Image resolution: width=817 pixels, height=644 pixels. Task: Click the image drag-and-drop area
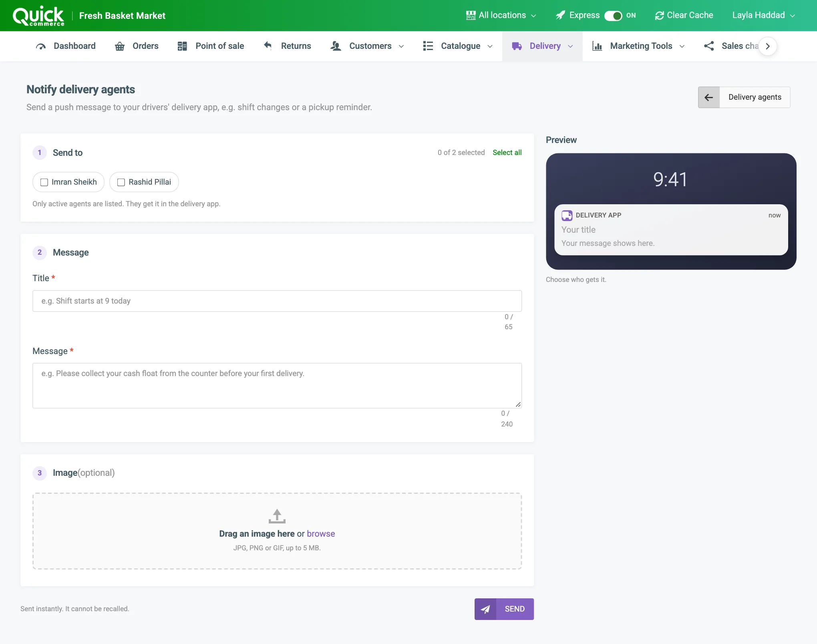277,531
